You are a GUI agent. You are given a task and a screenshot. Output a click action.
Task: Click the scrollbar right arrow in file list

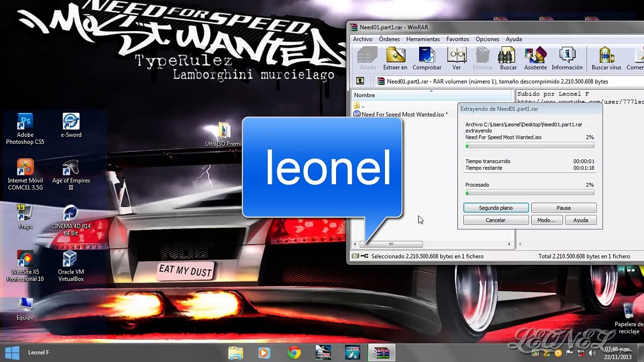[x=509, y=244]
